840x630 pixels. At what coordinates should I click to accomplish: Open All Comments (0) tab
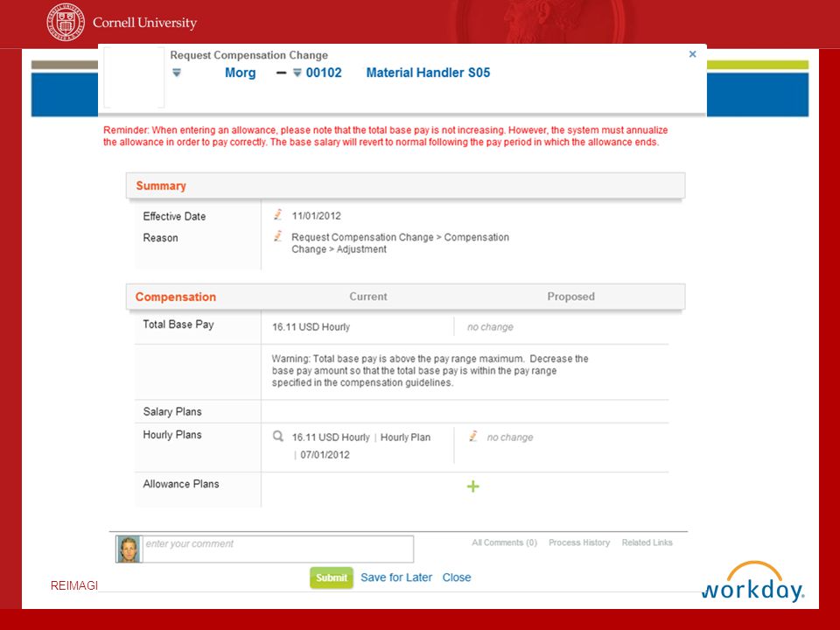pos(504,542)
